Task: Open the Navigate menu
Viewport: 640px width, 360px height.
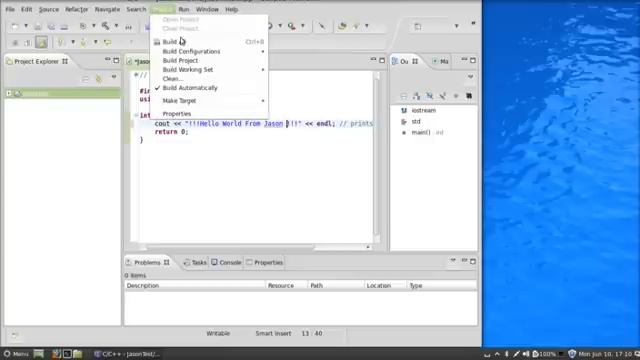Action: coord(107,9)
